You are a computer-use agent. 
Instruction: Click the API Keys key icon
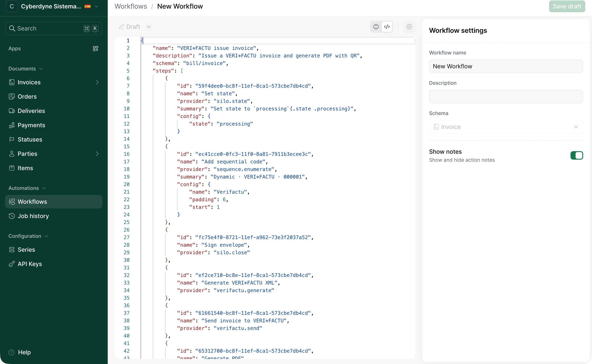pyautogui.click(x=12, y=264)
